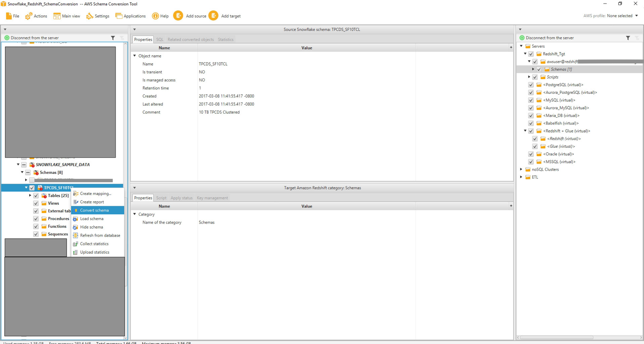
Task: Click the Tables [25] folder icon
Action: (44, 196)
